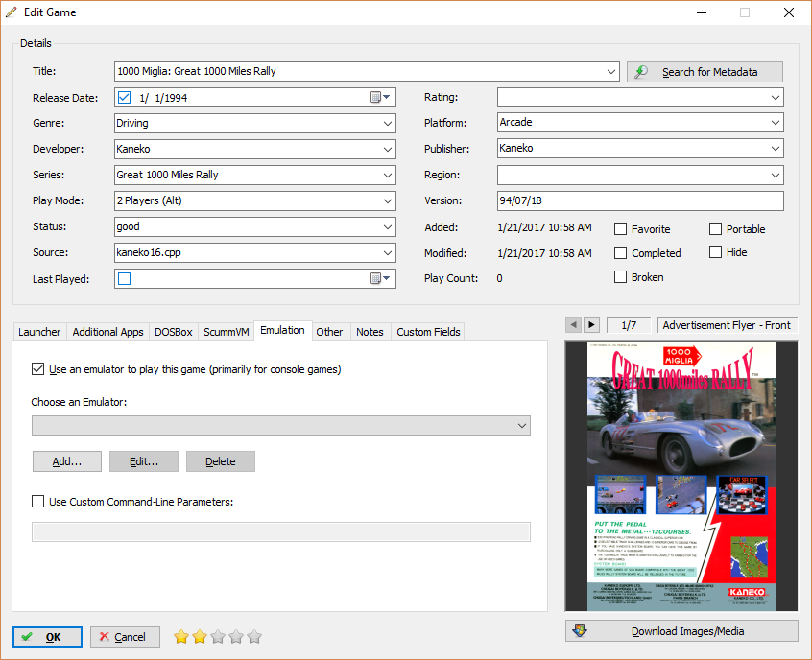Switch to the DOSBox tab
Viewport: 812px width, 660px height.
pos(174,332)
